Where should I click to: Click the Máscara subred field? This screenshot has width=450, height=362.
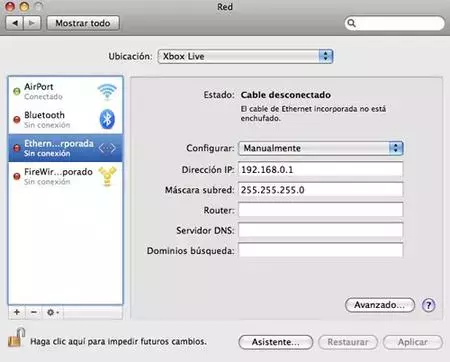tap(321, 190)
